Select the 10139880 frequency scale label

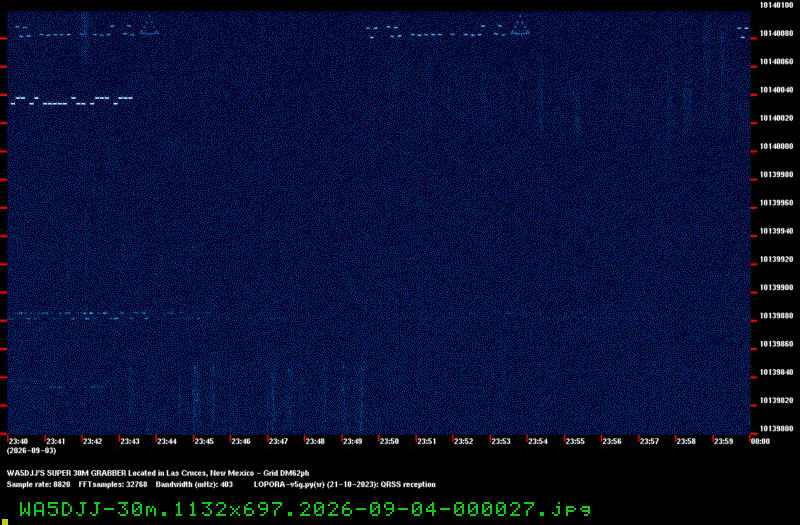pyautogui.click(x=777, y=316)
